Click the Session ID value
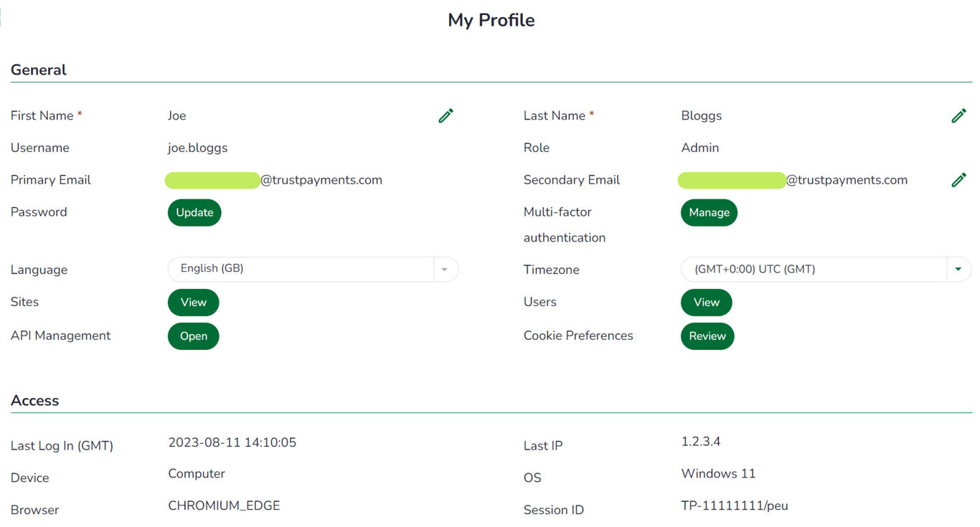The width and height of the screenshot is (980, 527). coord(735,505)
